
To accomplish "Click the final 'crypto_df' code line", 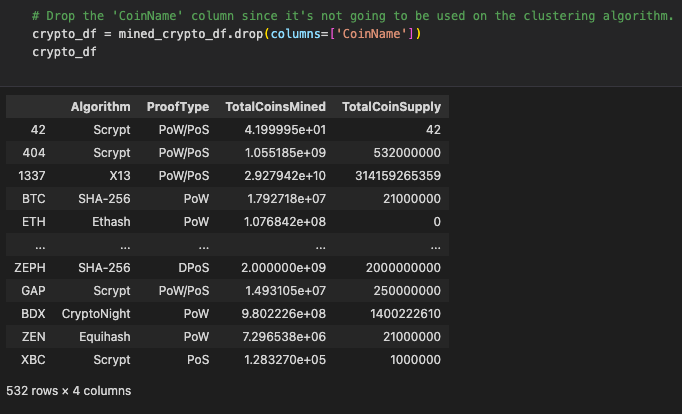I will click(64, 52).
